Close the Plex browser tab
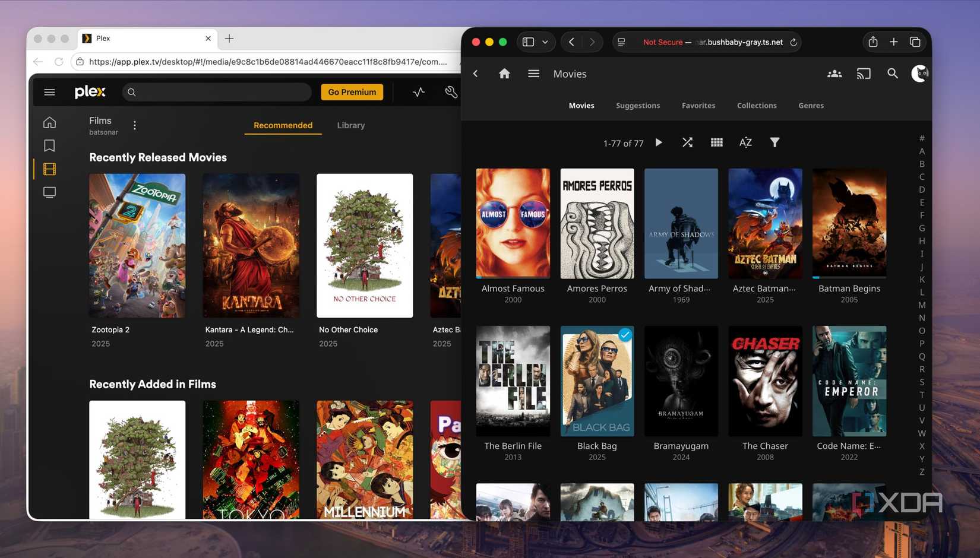This screenshot has height=558, width=980. click(x=208, y=38)
